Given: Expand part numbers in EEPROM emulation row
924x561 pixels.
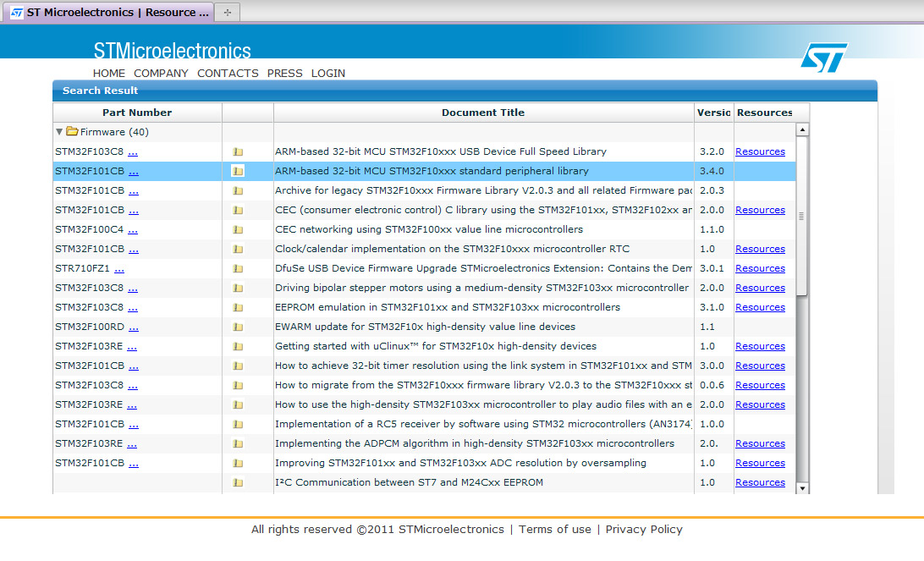Looking at the screenshot, I should point(133,308).
